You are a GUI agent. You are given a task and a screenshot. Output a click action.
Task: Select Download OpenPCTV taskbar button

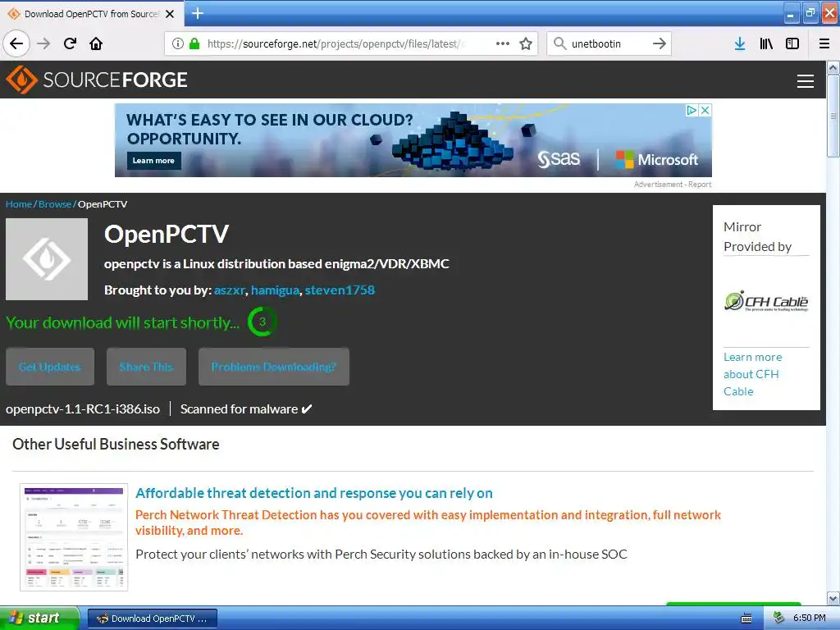[x=152, y=619]
